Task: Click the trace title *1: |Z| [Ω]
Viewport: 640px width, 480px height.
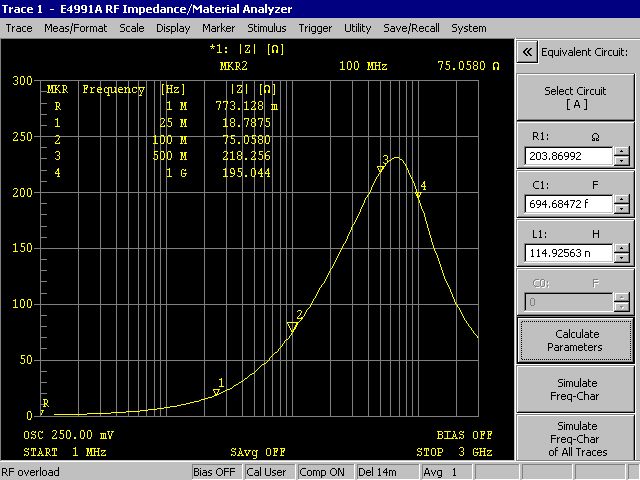Action: [x=247, y=49]
